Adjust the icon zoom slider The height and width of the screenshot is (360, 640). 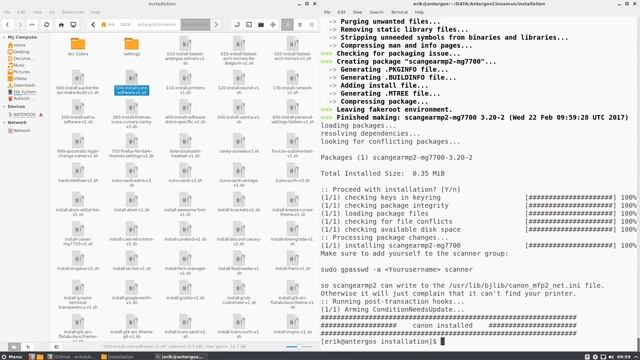pos(299,347)
